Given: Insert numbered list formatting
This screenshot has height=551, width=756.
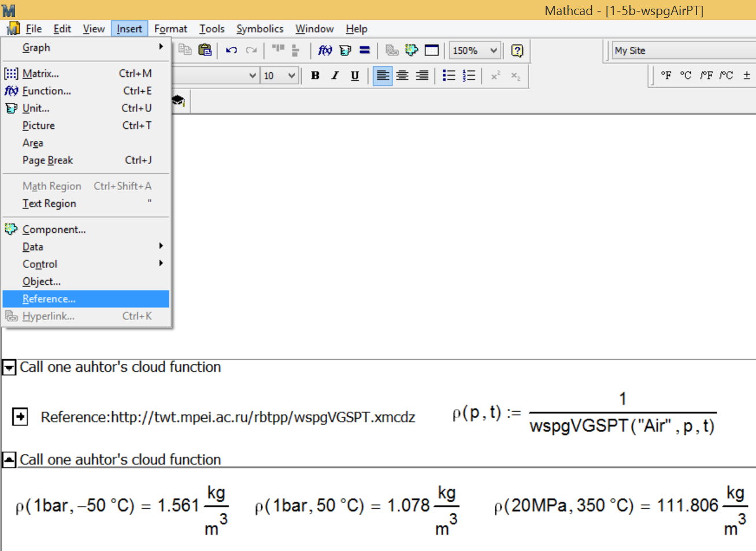Looking at the screenshot, I should tap(469, 75).
